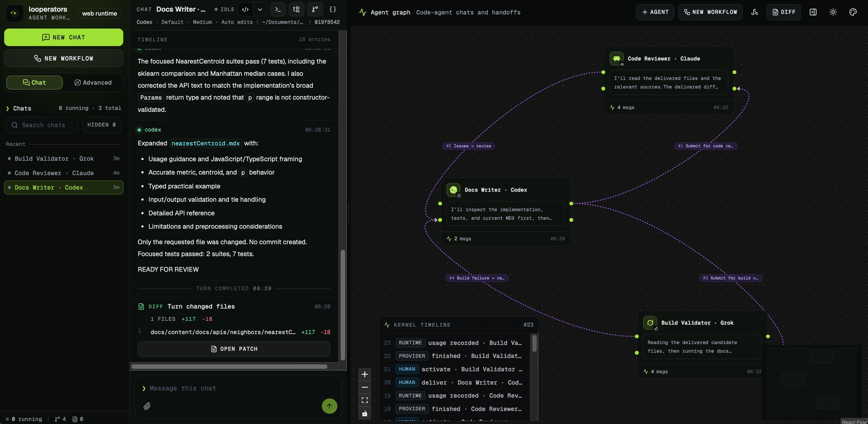Open the Code Reviewer · Claude chat

(64, 173)
